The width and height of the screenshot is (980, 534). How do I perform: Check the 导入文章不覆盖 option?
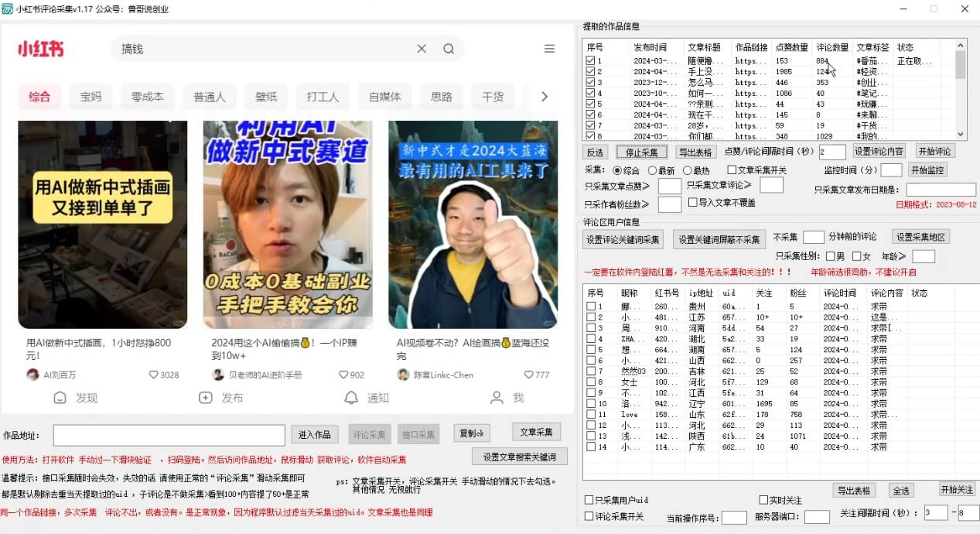tap(693, 204)
